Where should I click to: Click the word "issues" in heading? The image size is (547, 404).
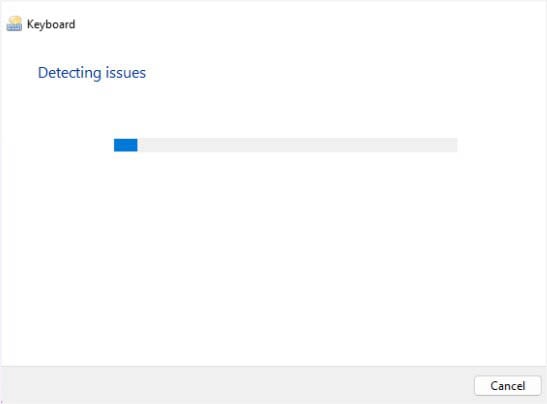126,73
